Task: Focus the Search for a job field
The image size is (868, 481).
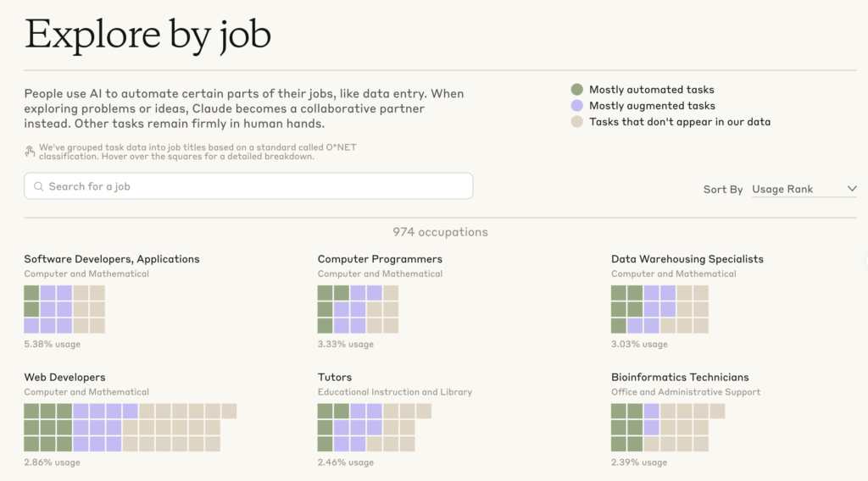Action: (x=254, y=186)
